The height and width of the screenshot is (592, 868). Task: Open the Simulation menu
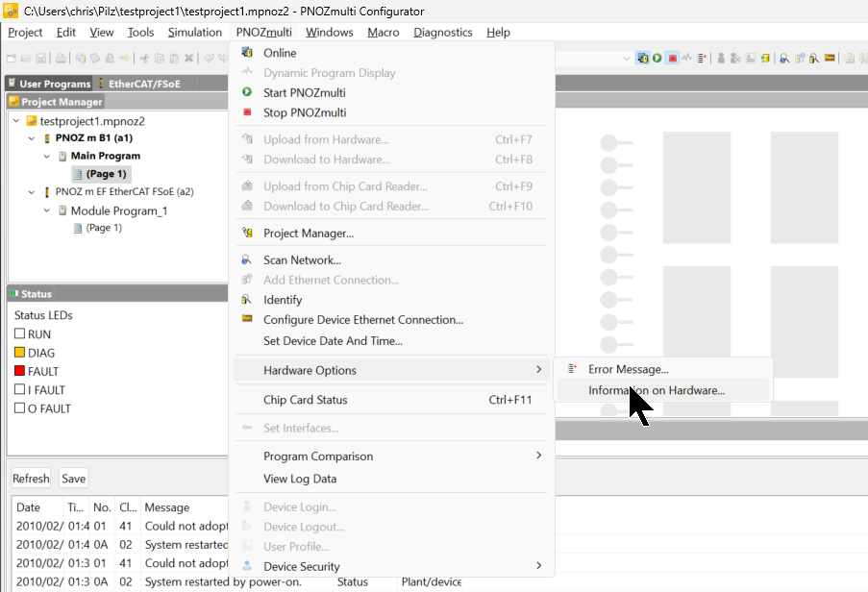(x=195, y=32)
